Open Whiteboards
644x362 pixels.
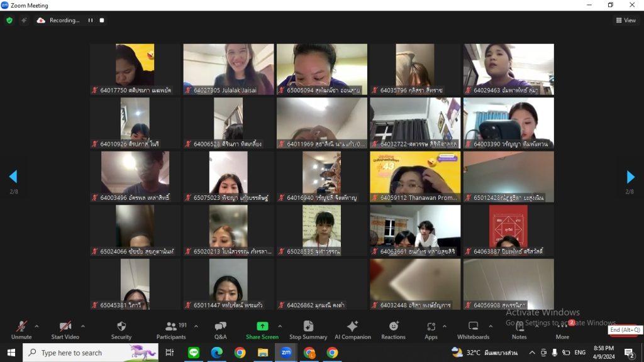click(x=473, y=331)
